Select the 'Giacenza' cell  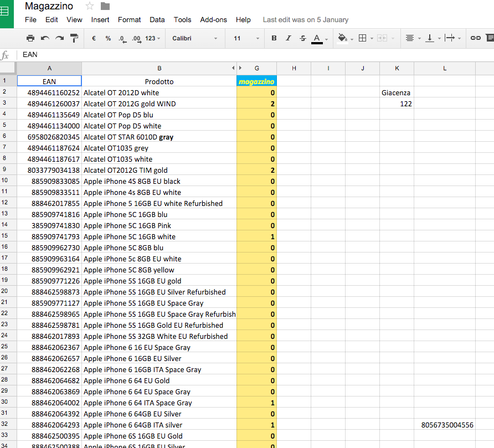[397, 92]
